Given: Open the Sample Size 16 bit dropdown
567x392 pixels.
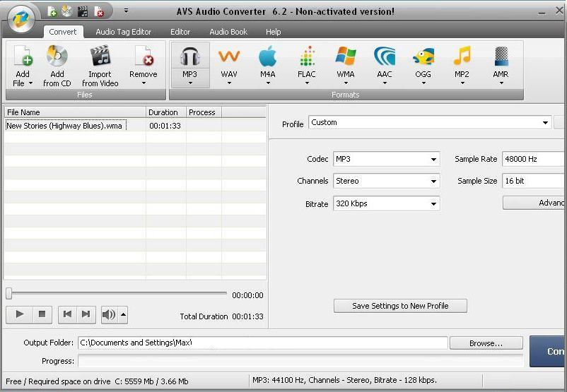Looking at the screenshot, I should [534, 181].
